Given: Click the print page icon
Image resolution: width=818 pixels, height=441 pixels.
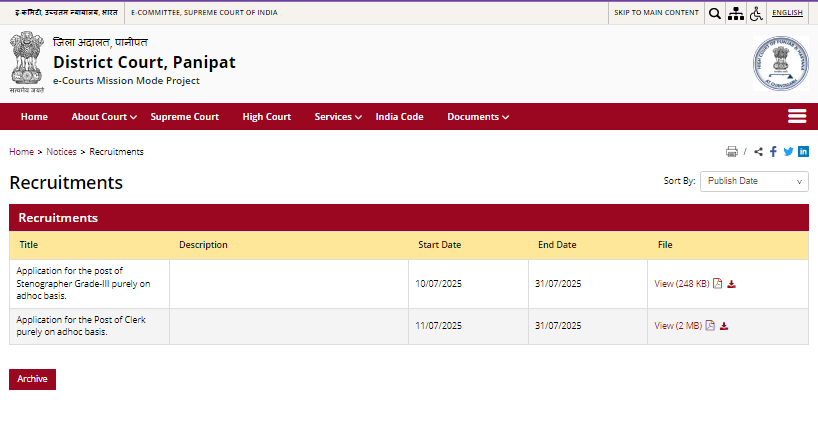Looking at the screenshot, I should point(731,152).
